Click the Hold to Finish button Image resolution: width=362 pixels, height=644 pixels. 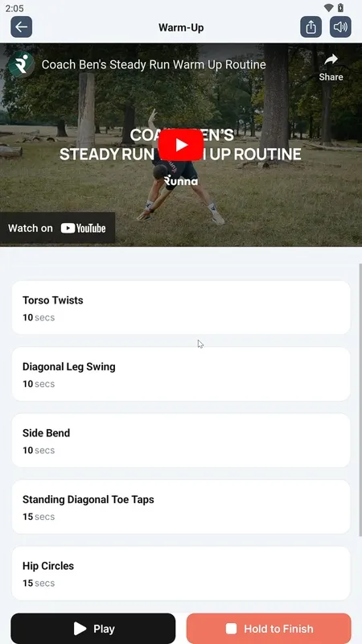point(269,629)
